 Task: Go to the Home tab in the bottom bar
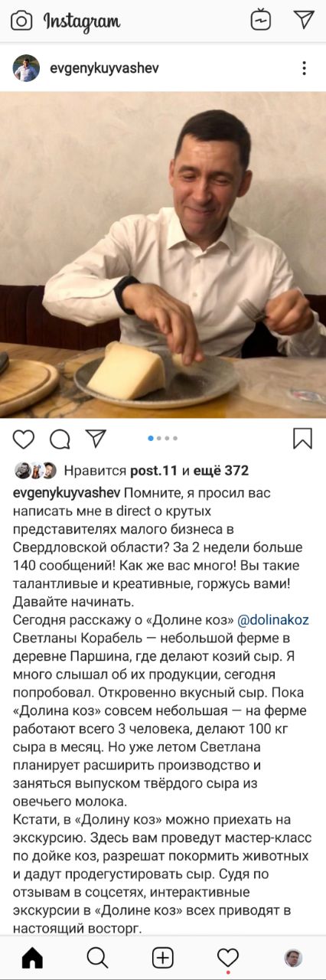pos(32,958)
